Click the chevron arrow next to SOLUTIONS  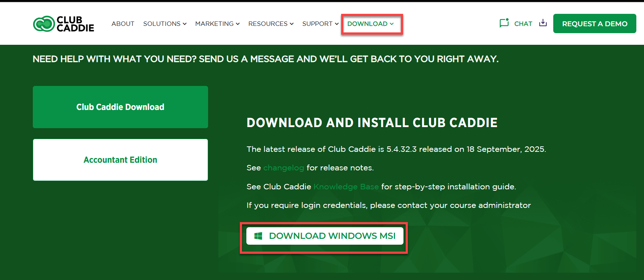(x=185, y=24)
